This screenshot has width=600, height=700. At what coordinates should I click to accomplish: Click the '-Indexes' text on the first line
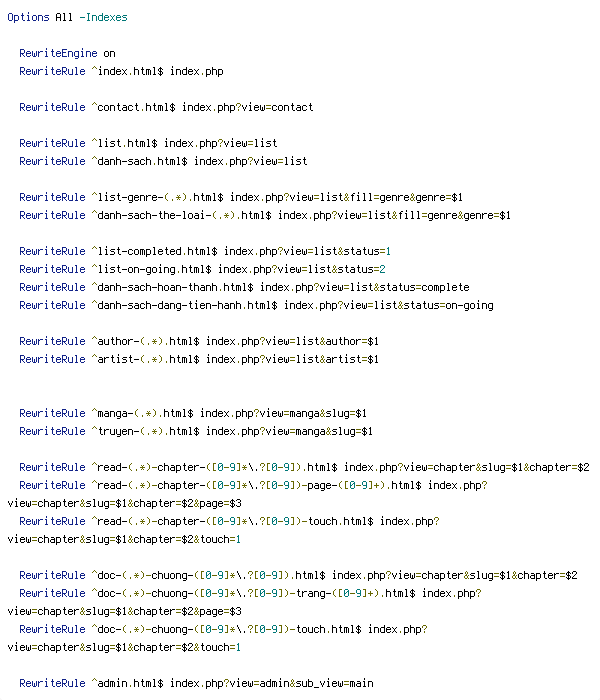coord(103,17)
